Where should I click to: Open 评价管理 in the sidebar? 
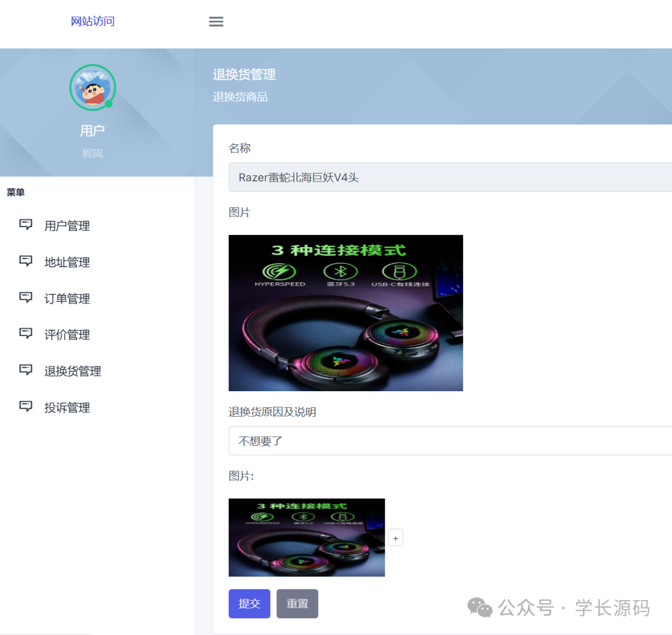tap(67, 335)
